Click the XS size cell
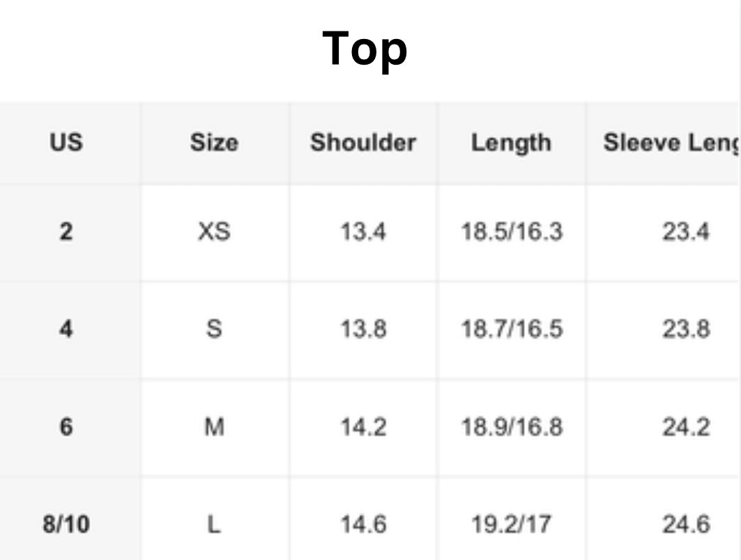Viewport: 741px width, 560px height. (x=214, y=232)
